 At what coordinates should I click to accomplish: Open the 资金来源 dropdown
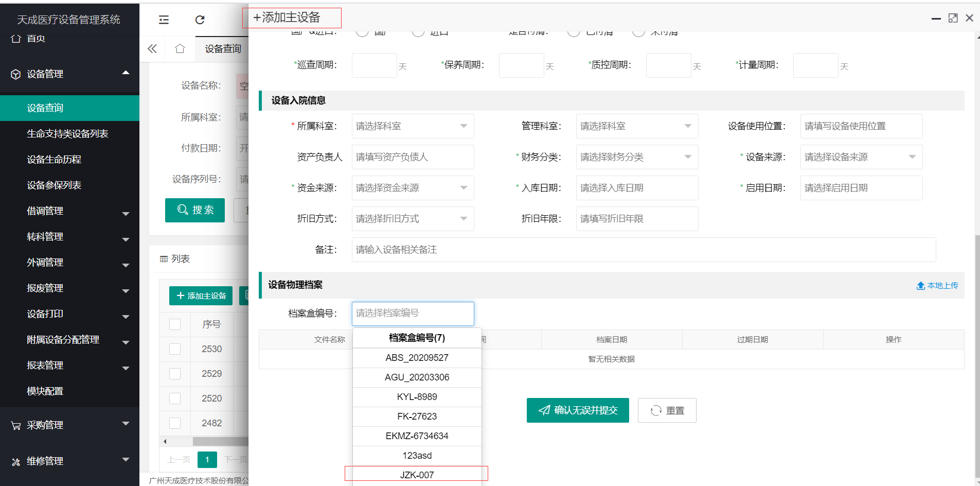413,188
